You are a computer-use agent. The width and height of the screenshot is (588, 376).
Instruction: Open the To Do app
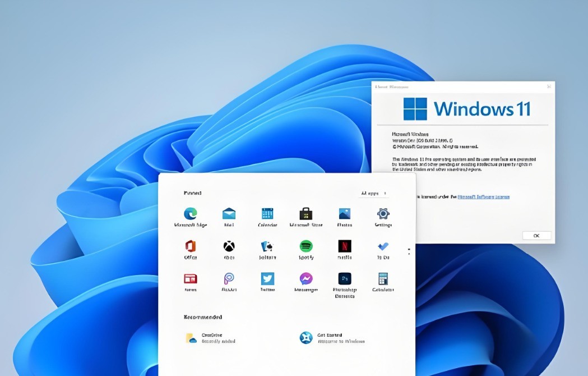[x=383, y=246]
